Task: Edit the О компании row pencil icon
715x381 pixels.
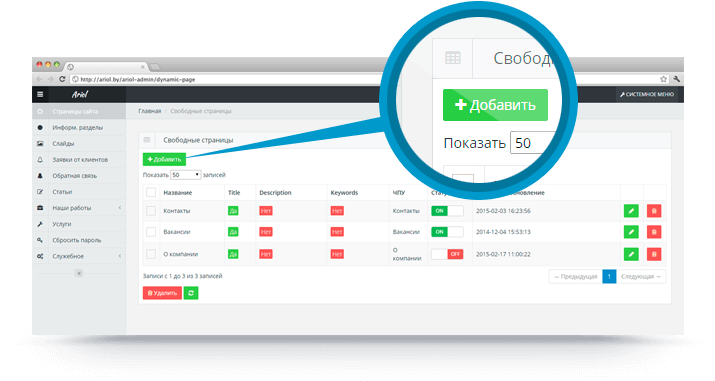Action: pyautogui.click(x=631, y=254)
